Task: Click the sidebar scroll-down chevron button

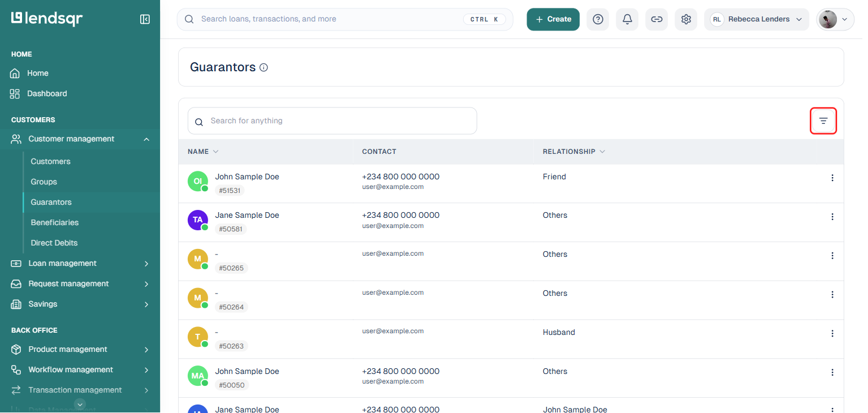Action: (x=80, y=404)
